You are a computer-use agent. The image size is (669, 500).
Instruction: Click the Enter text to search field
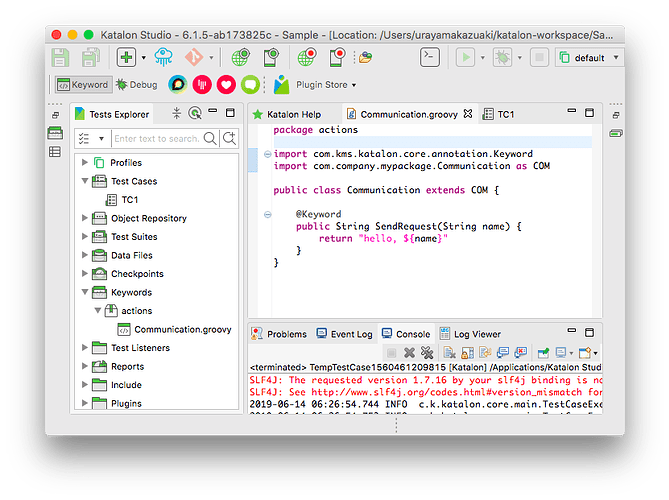157,139
